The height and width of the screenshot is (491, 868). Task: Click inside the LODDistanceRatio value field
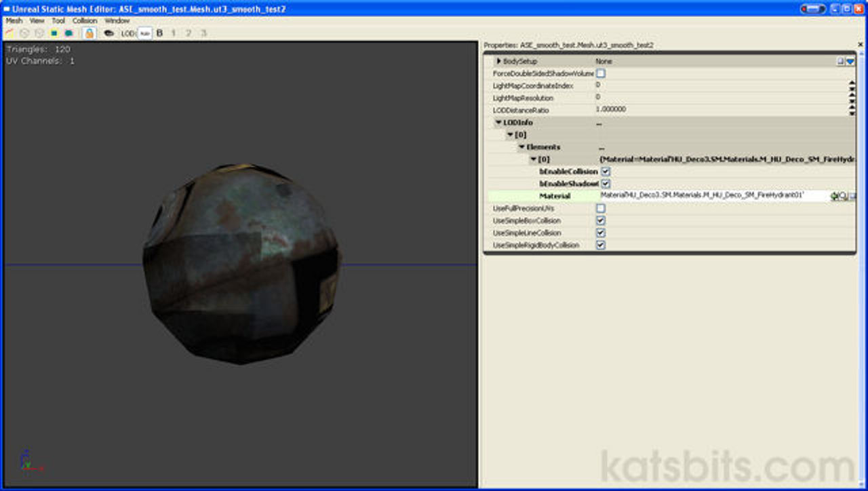click(644, 110)
